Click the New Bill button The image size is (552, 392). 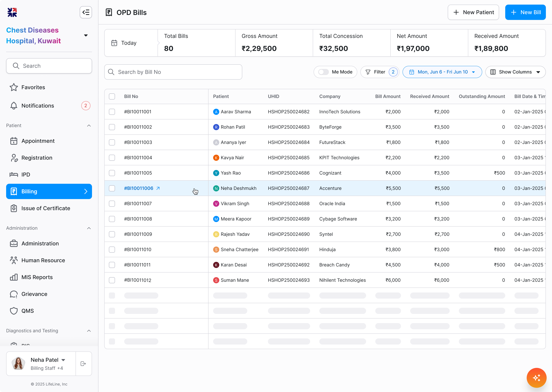click(x=525, y=12)
